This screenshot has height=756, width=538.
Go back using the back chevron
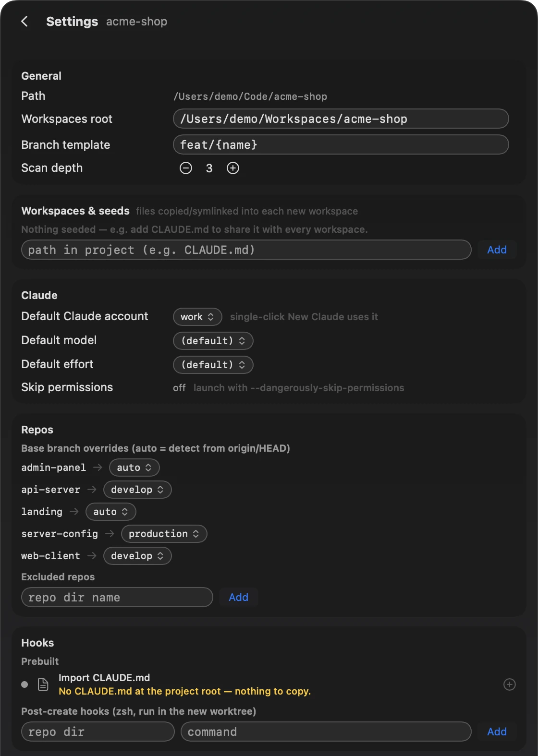24,22
